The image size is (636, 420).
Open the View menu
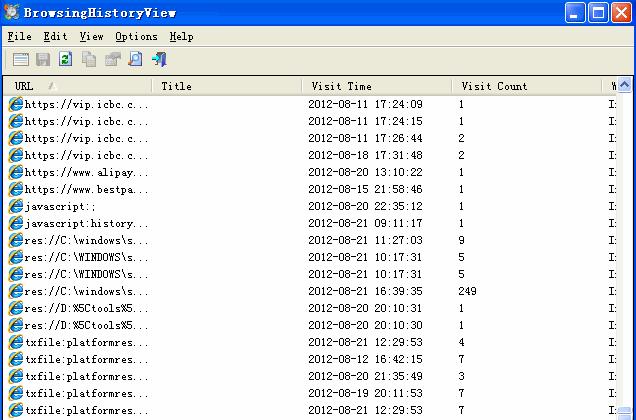91,37
